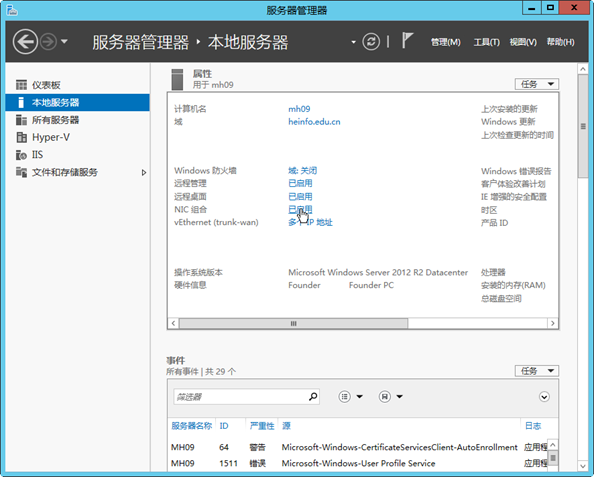
Task: Click the properties horizontal scrollbar thumb
Action: [x=293, y=323]
